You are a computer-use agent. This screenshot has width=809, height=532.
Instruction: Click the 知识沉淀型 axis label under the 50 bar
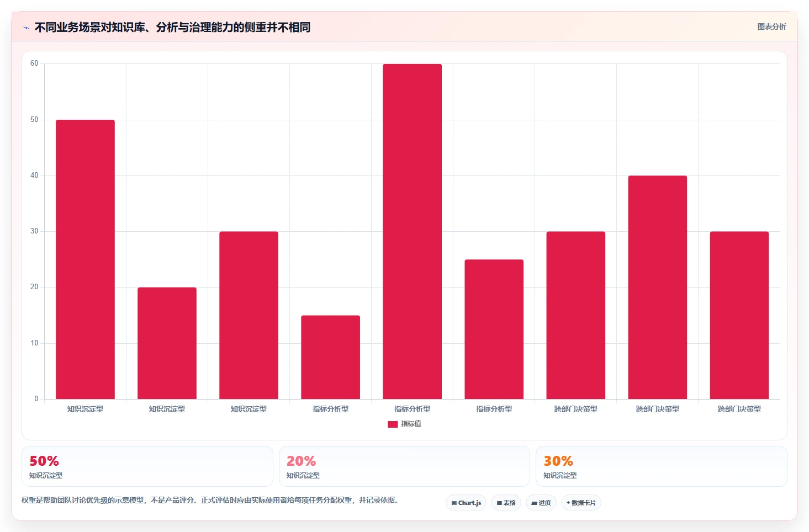(85, 409)
